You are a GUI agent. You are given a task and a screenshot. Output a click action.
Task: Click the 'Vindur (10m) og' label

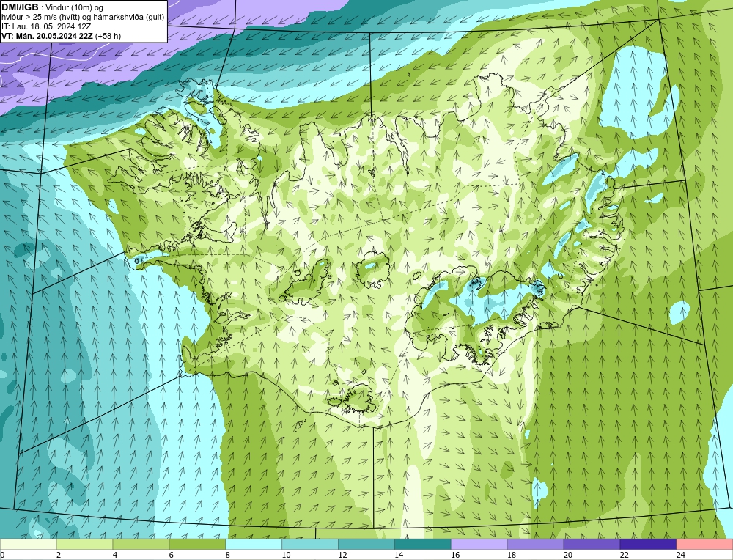(x=75, y=7)
